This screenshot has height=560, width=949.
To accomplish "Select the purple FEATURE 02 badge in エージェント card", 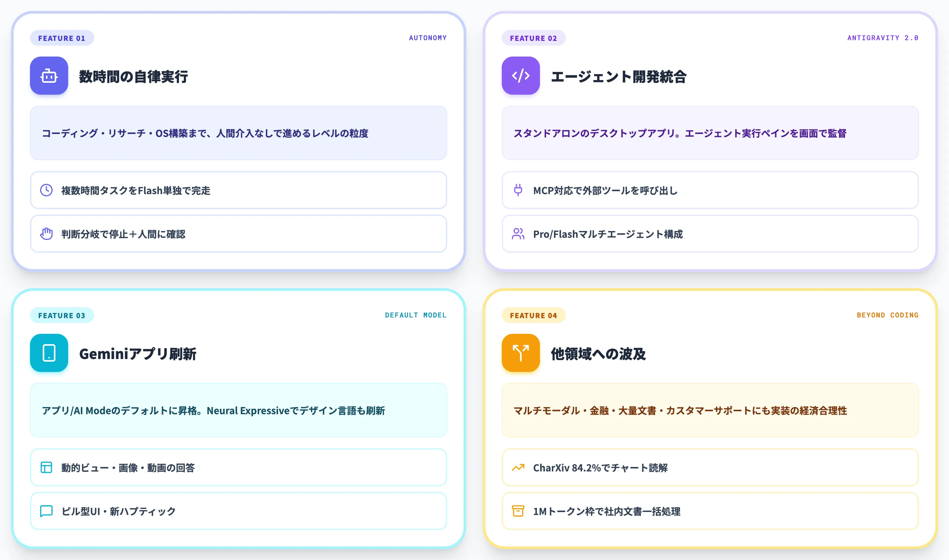I will (x=533, y=38).
